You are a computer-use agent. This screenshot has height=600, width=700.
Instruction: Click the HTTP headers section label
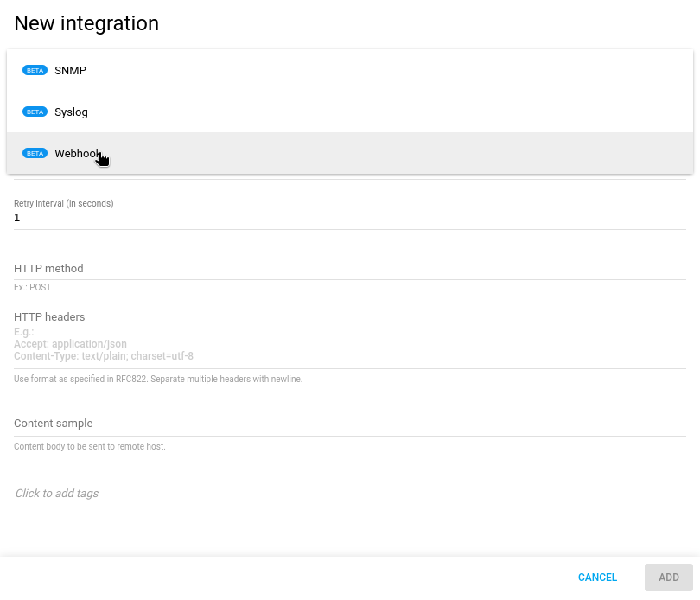pyautogui.click(x=49, y=316)
